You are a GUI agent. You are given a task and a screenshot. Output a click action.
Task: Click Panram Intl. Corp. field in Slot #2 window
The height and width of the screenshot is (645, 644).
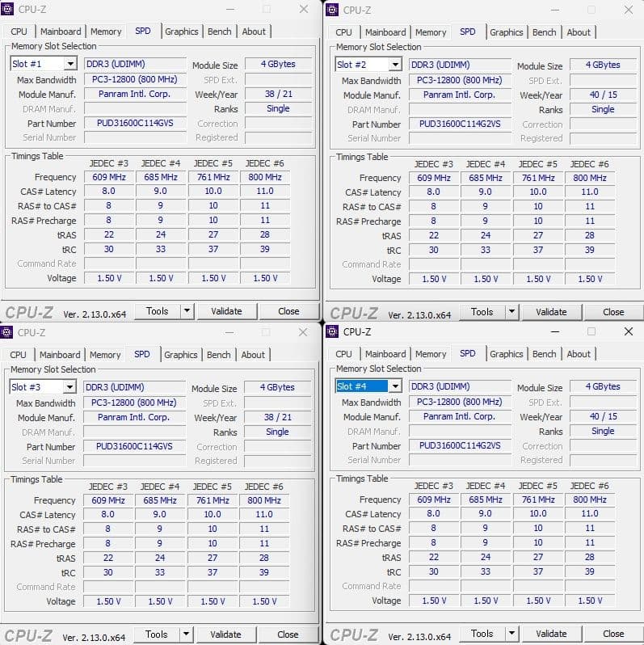coord(460,95)
